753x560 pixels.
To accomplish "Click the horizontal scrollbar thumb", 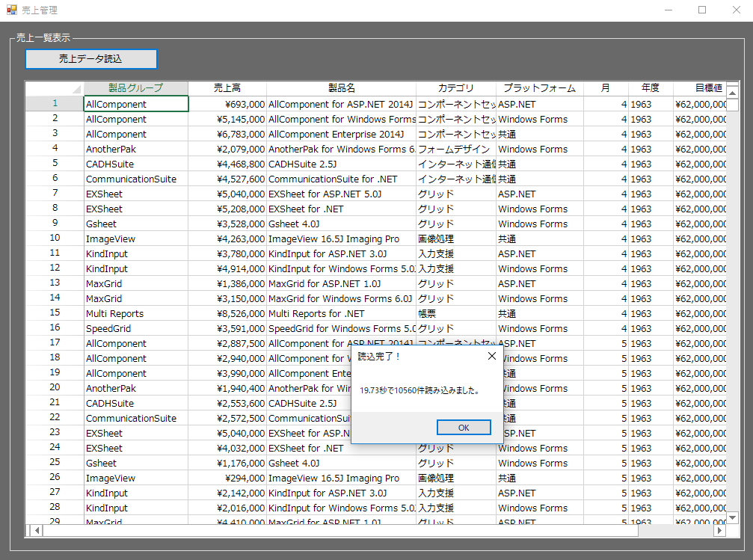I will (x=340, y=531).
